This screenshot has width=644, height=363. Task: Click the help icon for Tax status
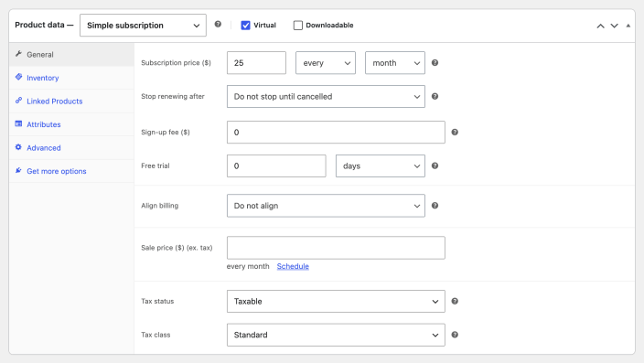click(x=455, y=302)
